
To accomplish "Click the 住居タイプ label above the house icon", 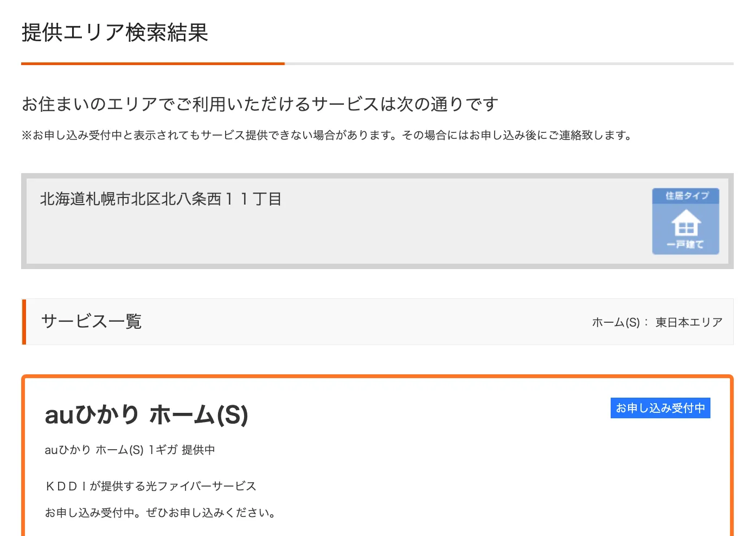I will [x=685, y=196].
